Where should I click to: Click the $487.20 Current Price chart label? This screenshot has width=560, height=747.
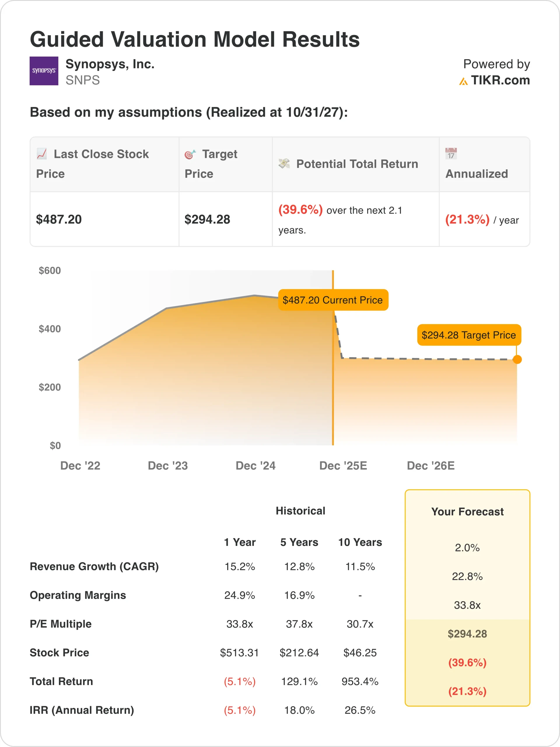coord(333,300)
